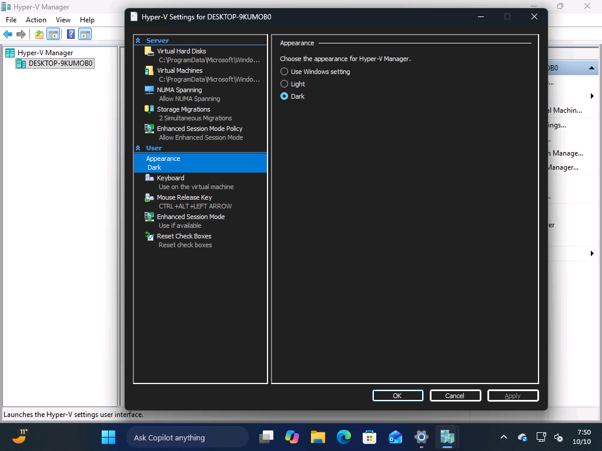
Task: Click the Mouse Release Key icon
Action: pyautogui.click(x=149, y=197)
